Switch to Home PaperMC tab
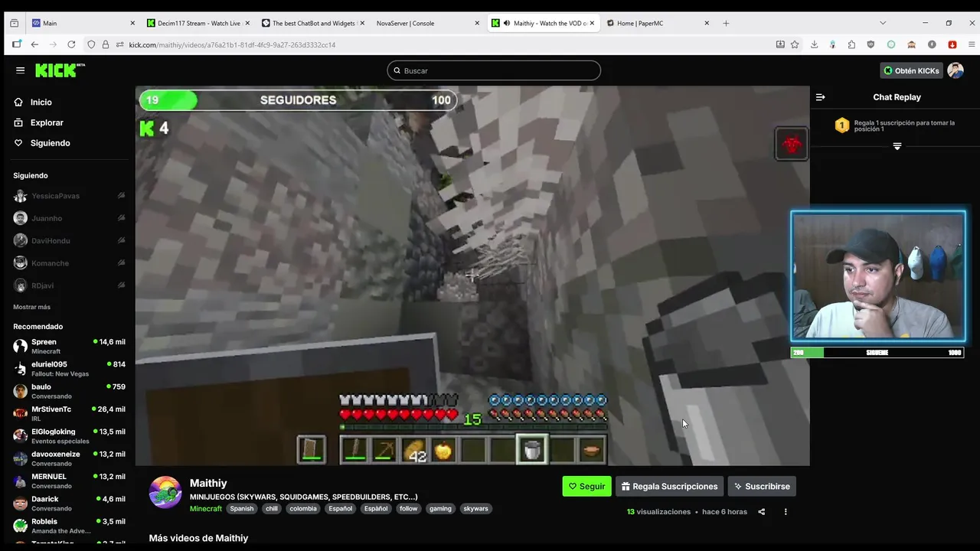Viewport: 980px width, 551px height. pos(657,23)
